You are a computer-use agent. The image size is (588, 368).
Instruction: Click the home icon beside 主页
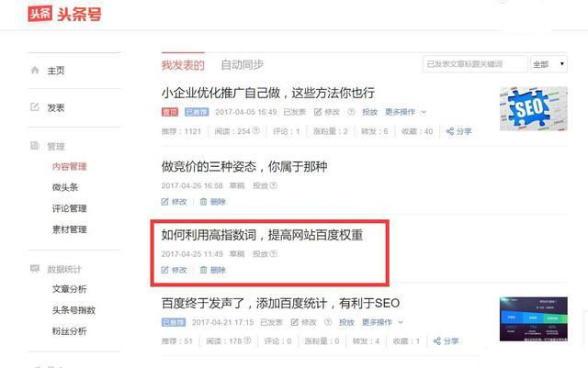point(35,70)
